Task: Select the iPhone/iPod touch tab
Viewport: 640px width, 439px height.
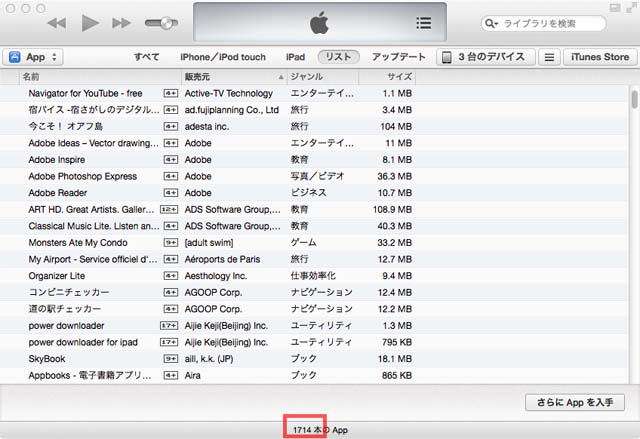Action: [223, 57]
